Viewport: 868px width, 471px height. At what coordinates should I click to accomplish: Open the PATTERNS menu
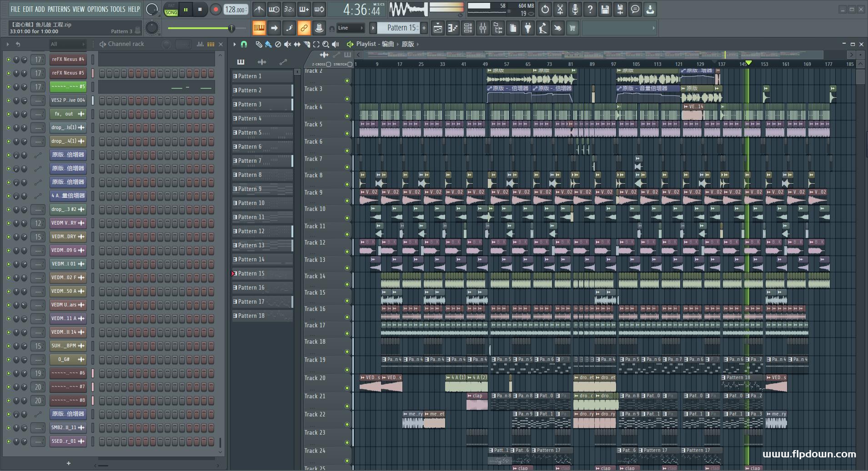[59, 9]
